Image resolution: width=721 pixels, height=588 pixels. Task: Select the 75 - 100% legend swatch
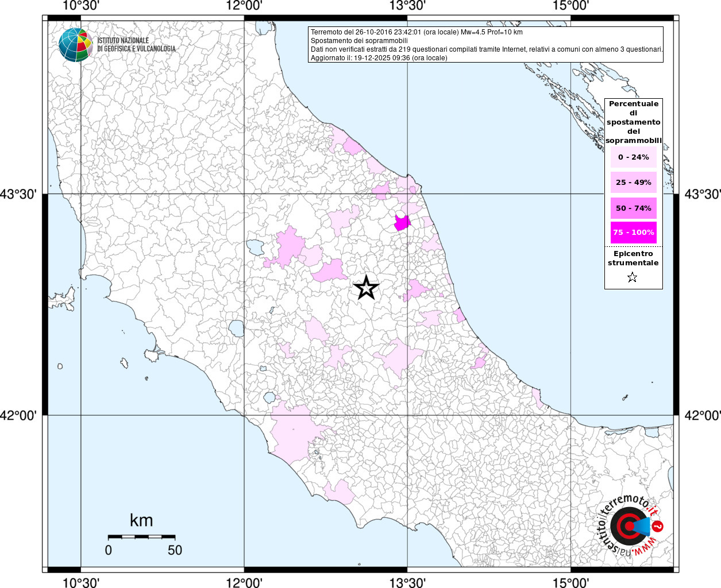[633, 233]
